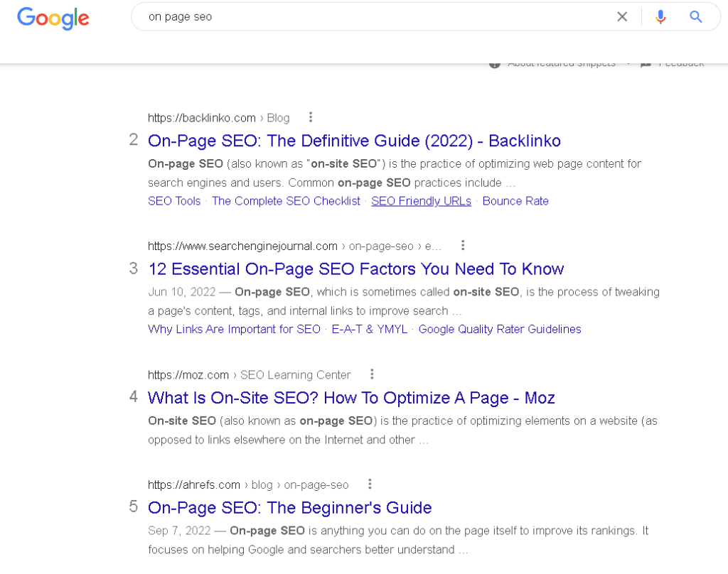Click the microphone voice search icon
728x574 pixels.
(x=660, y=16)
